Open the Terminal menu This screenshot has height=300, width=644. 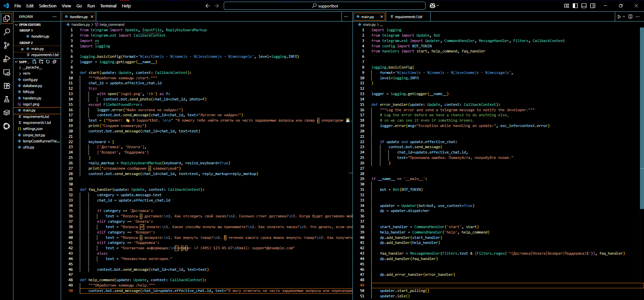click(108, 6)
